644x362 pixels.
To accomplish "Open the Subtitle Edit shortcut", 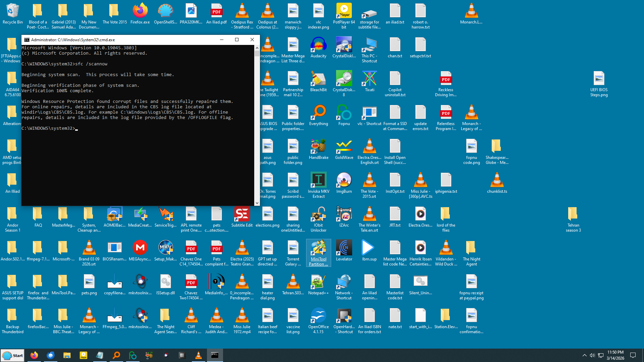I will pyautogui.click(x=242, y=215).
